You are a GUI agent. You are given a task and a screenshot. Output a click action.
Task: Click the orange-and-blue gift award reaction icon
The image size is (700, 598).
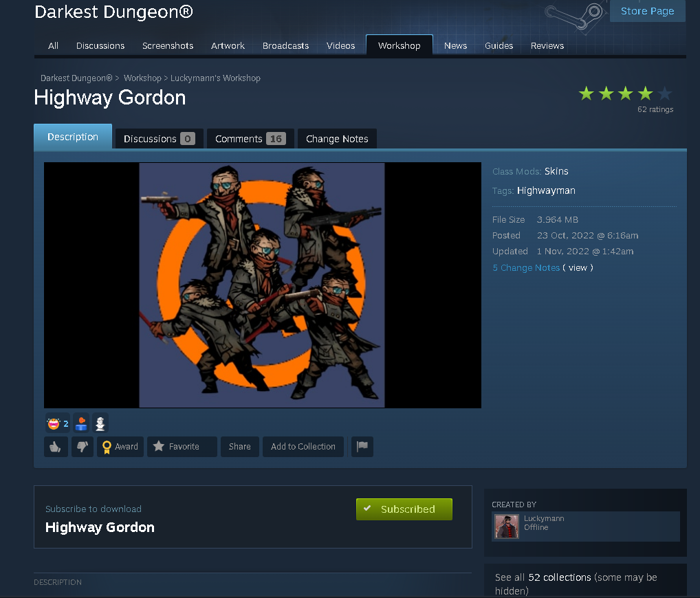81,423
